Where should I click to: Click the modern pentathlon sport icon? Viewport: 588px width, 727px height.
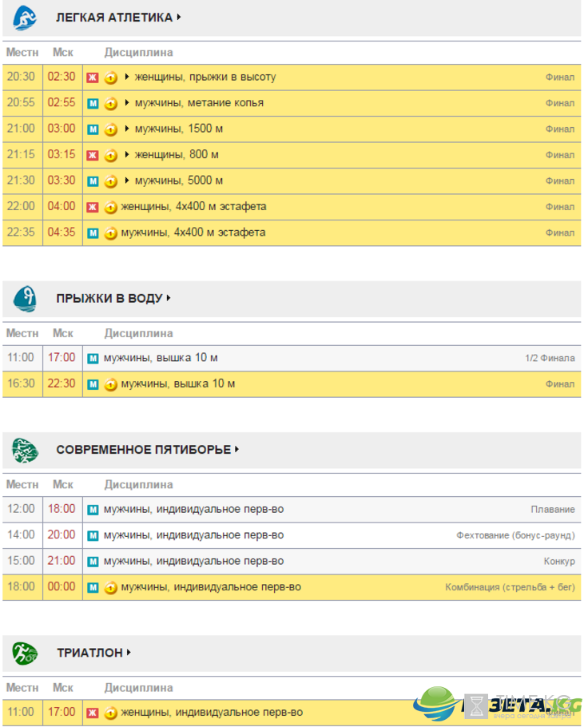[x=25, y=451]
